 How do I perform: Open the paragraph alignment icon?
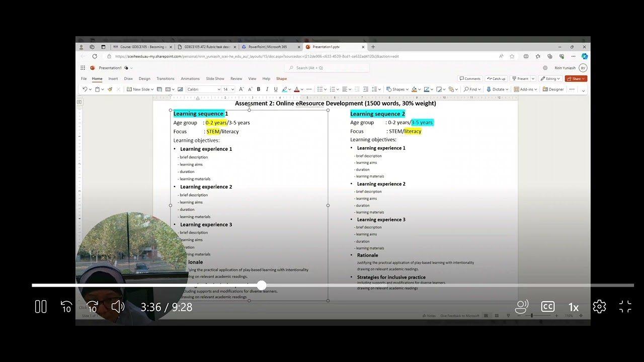coord(345,89)
